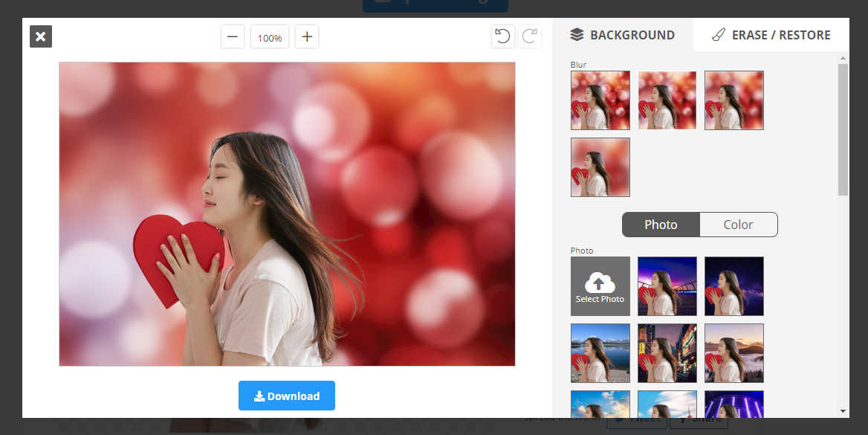The width and height of the screenshot is (868, 435).
Task: Click the main preview image of the woman
Action: coord(288,214)
